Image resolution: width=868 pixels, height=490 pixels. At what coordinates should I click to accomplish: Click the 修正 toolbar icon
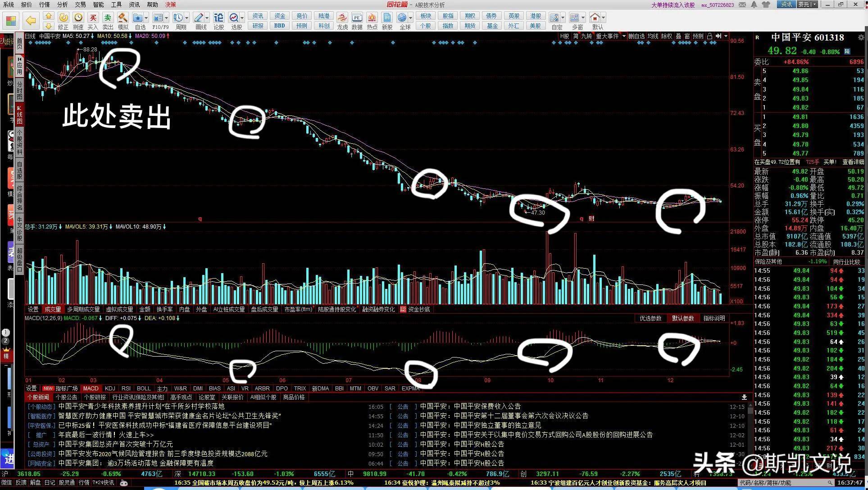point(64,18)
